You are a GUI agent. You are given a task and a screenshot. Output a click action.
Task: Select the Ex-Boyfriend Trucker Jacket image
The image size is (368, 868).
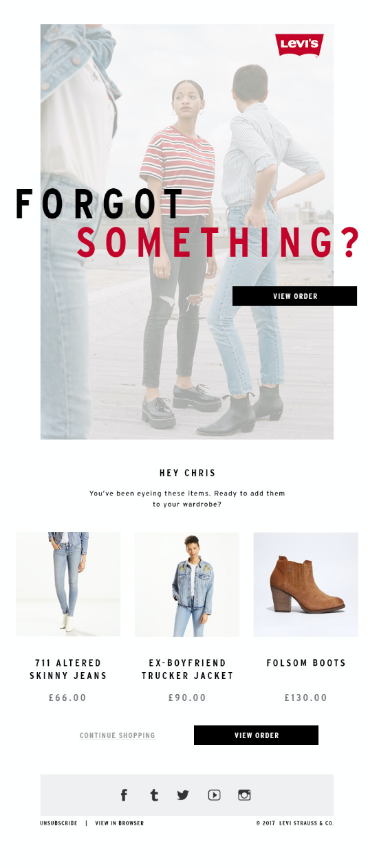187,584
